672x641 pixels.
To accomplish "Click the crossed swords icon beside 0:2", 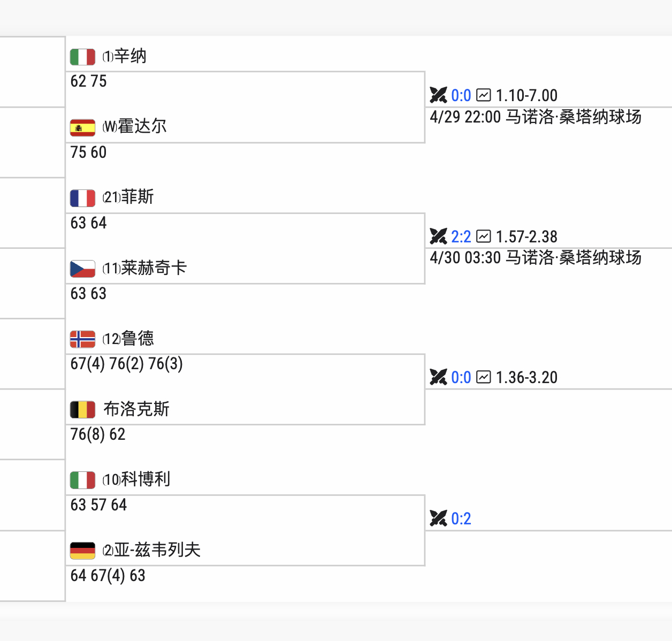I will [x=438, y=518].
